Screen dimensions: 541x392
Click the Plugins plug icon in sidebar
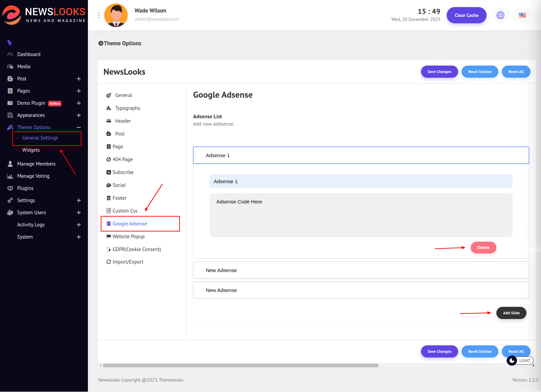tap(10, 188)
